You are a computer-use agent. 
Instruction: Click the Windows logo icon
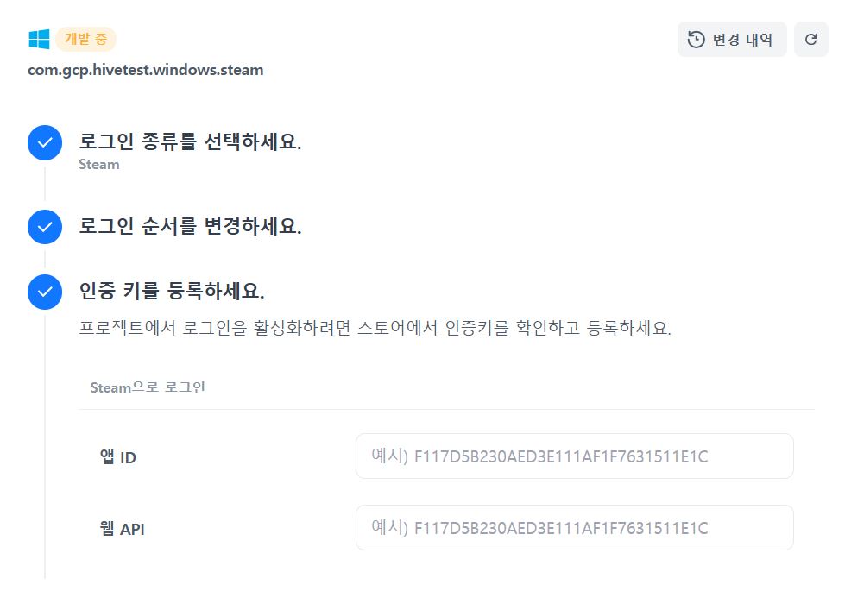39,39
